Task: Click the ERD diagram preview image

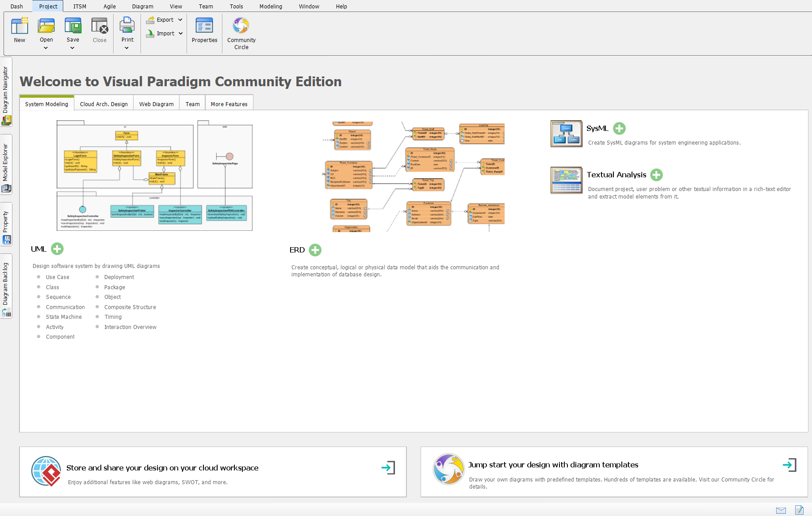Action: coord(414,177)
